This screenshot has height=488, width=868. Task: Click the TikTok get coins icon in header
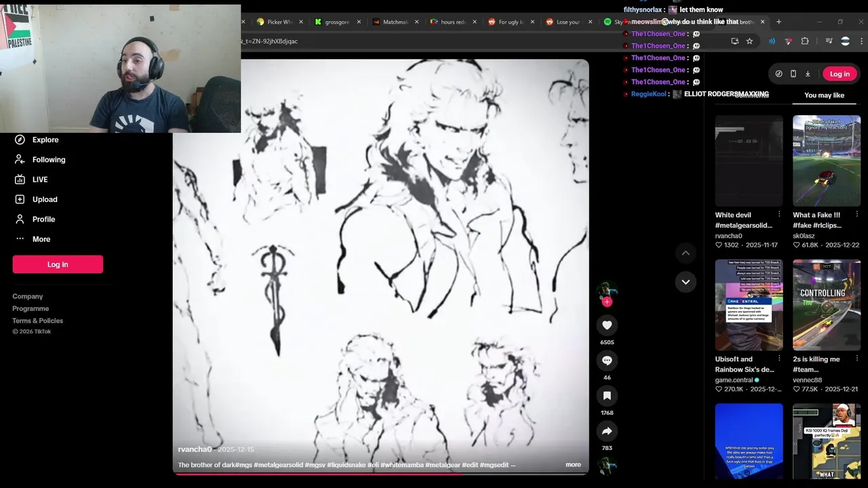(778, 74)
